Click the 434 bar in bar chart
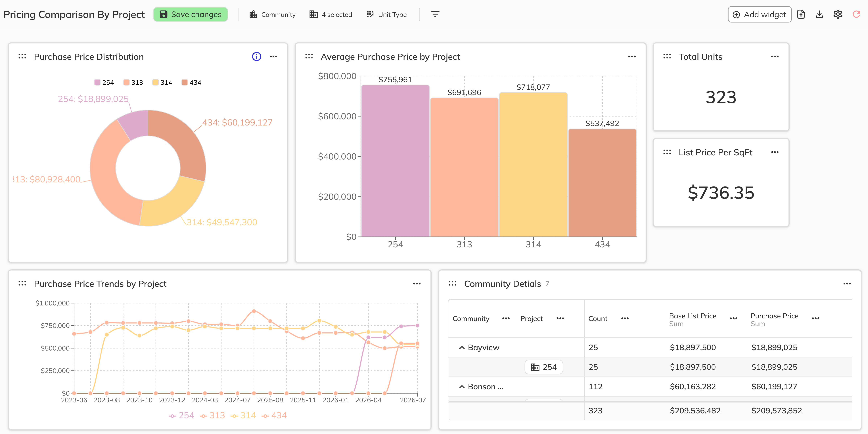This screenshot has width=868, height=434. pyautogui.click(x=602, y=183)
